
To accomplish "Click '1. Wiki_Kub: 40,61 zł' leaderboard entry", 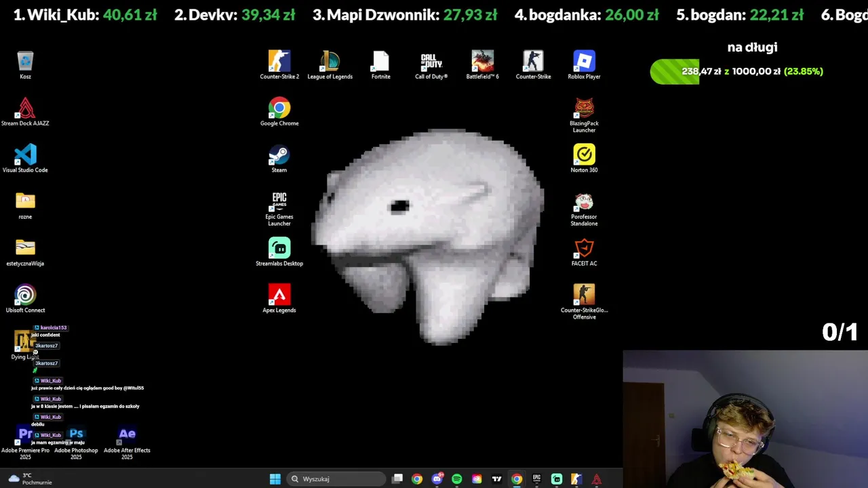I will [x=85, y=15].
